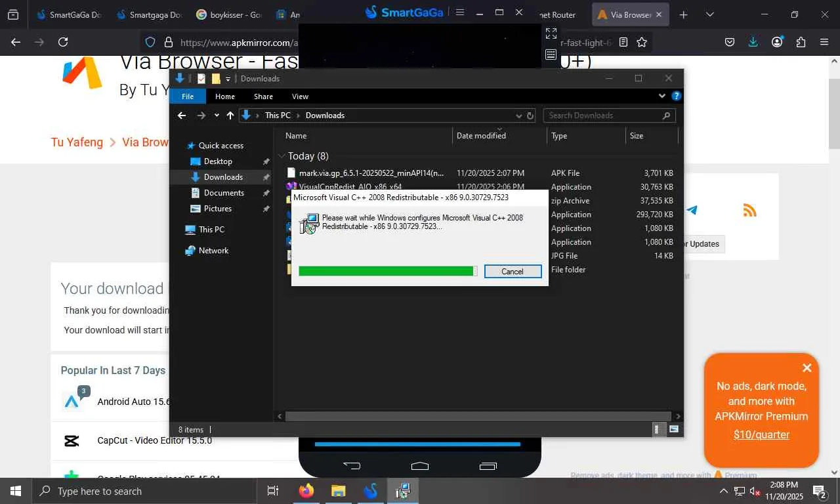Open the muted volume tray icon

click(x=755, y=491)
